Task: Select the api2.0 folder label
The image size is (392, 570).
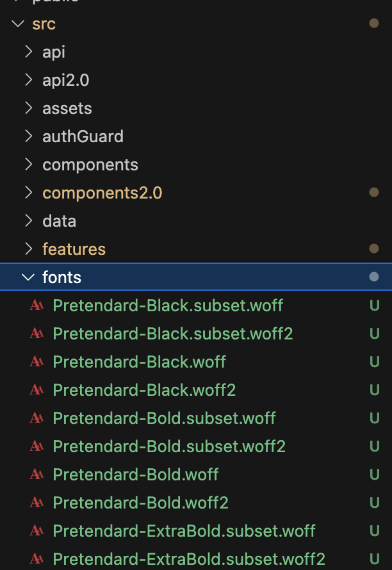Action: click(66, 80)
